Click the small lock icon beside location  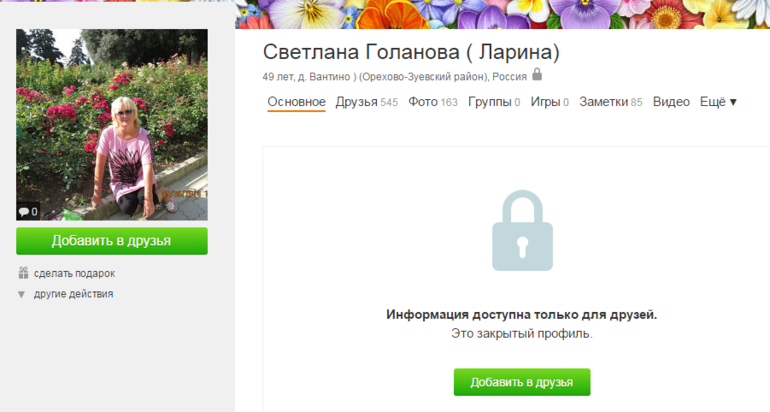[x=537, y=74]
